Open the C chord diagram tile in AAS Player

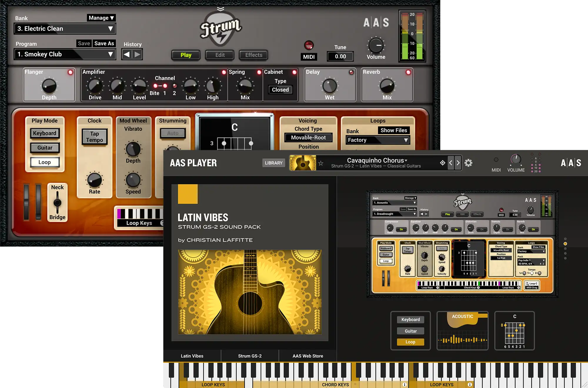pos(514,331)
